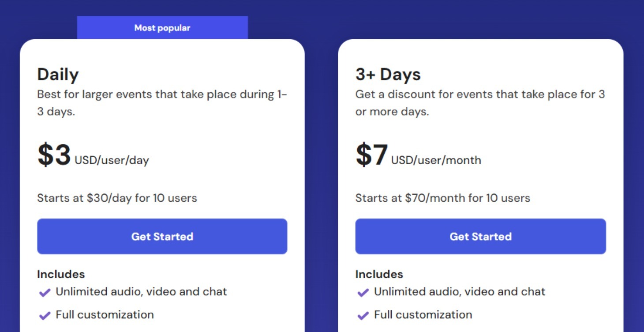Screen dimensions: 644x332
Task: Click 'Best for larger events' description text
Action: (162, 103)
